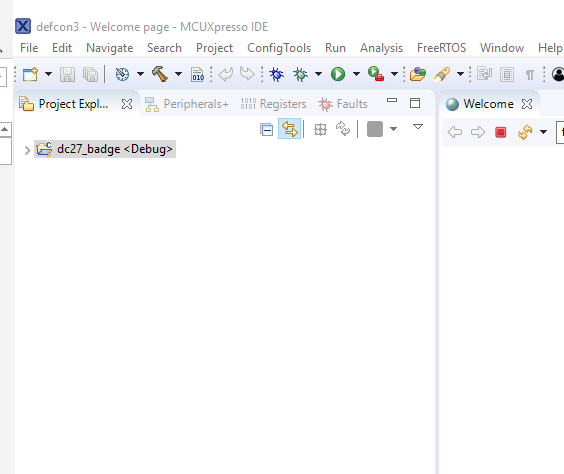Click the green Debug bug icon

[x=300, y=74]
